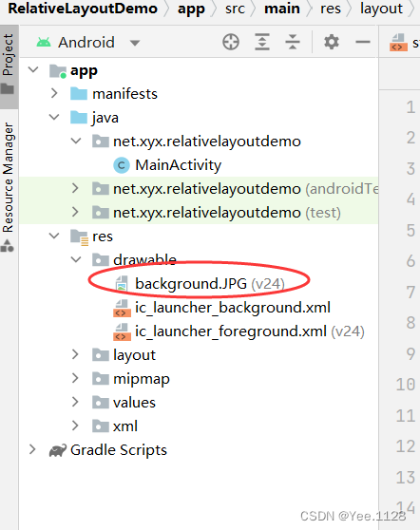Screen dimensions: 420x530
Task: Select the layout folder label
Action: pyautogui.click(x=134, y=355)
